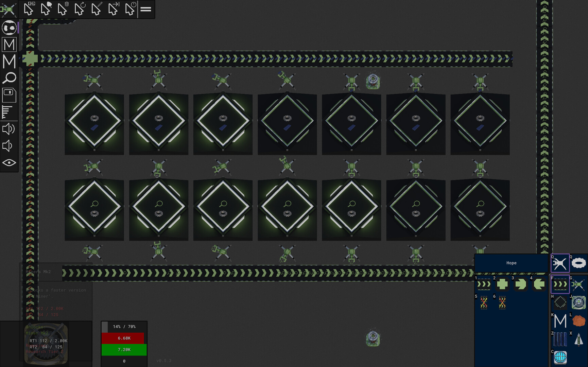This screenshot has width=588, height=367.
Task: Select fifth research lab in bottom row
Action: [351, 209]
